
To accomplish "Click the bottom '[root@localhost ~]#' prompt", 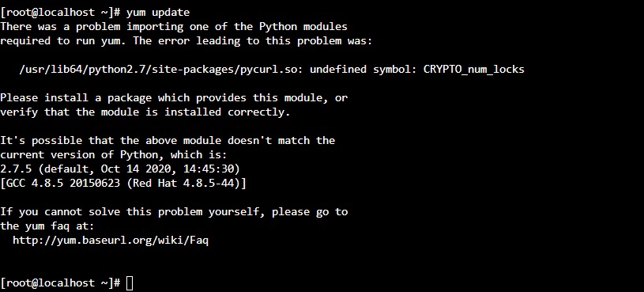I will pyautogui.click(x=60, y=283).
